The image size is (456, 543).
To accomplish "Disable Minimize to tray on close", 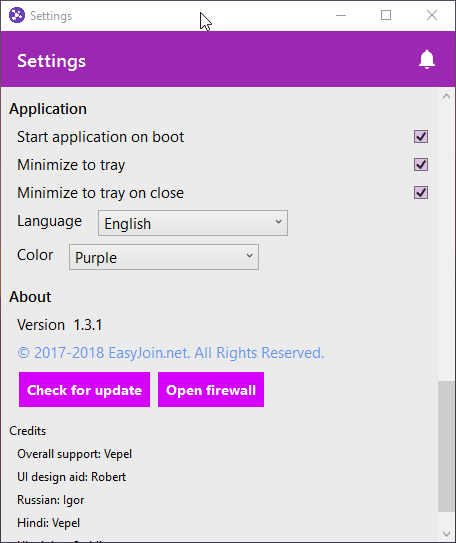I will click(421, 193).
